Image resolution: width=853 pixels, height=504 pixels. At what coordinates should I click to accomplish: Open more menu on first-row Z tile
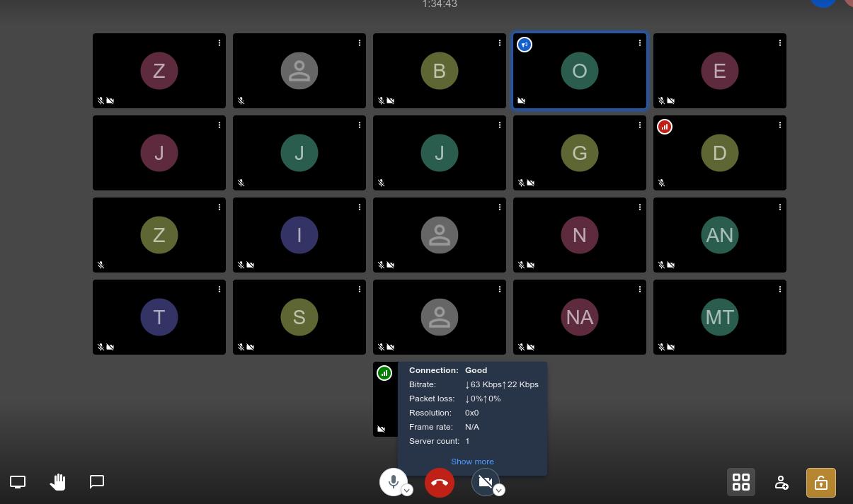pyautogui.click(x=219, y=43)
